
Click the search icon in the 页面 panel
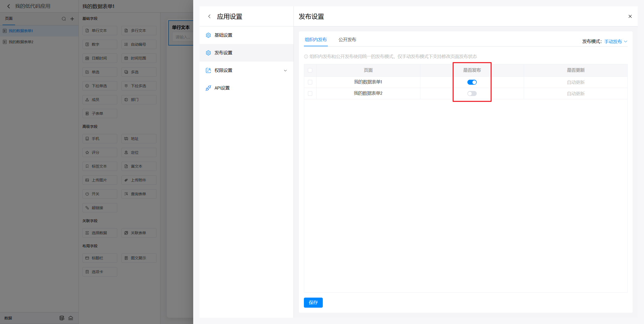pyautogui.click(x=64, y=19)
